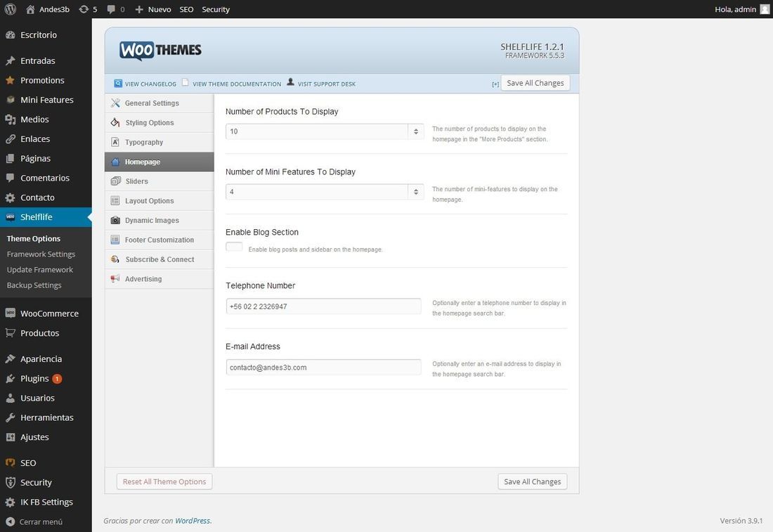The width and height of the screenshot is (773, 532).
Task: Open the comments bubble icon in admin bar
Action: click(111, 9)
